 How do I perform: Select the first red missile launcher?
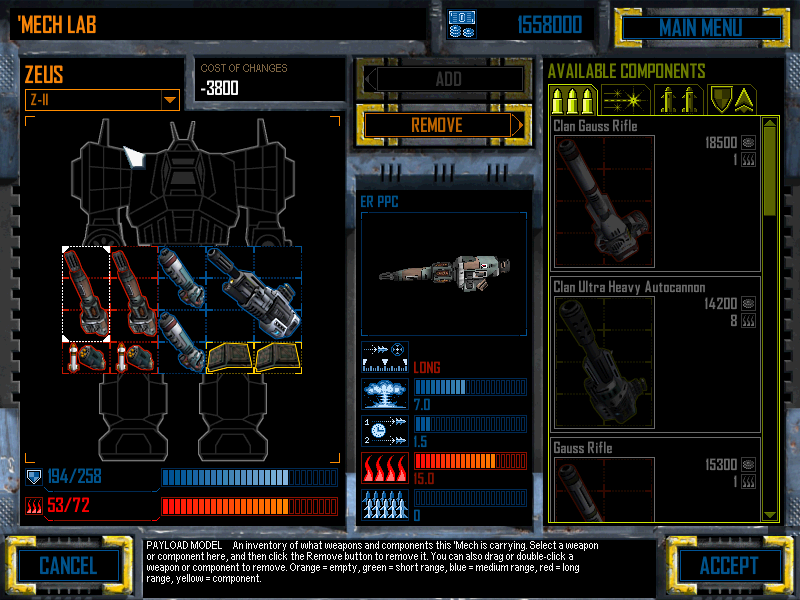(x=86, y=358)
